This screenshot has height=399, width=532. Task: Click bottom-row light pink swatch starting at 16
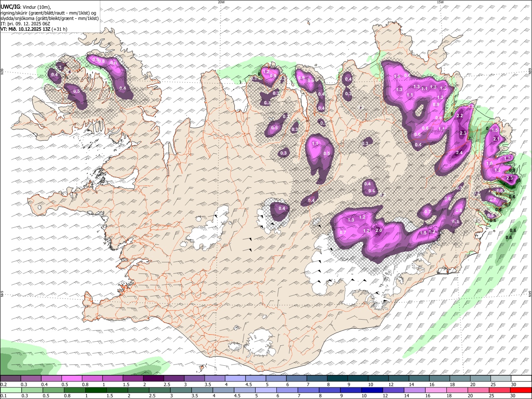(436, 390)
